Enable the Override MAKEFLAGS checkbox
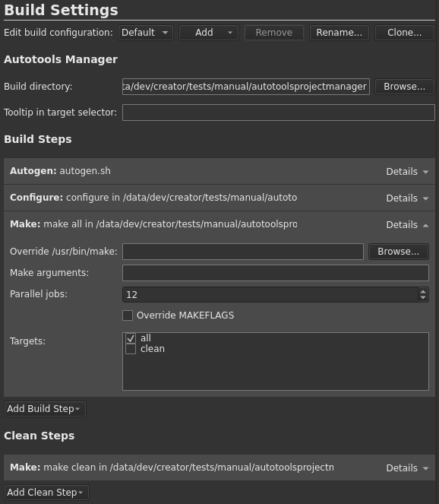Screen dimensions: 439x504 (128, 315)
